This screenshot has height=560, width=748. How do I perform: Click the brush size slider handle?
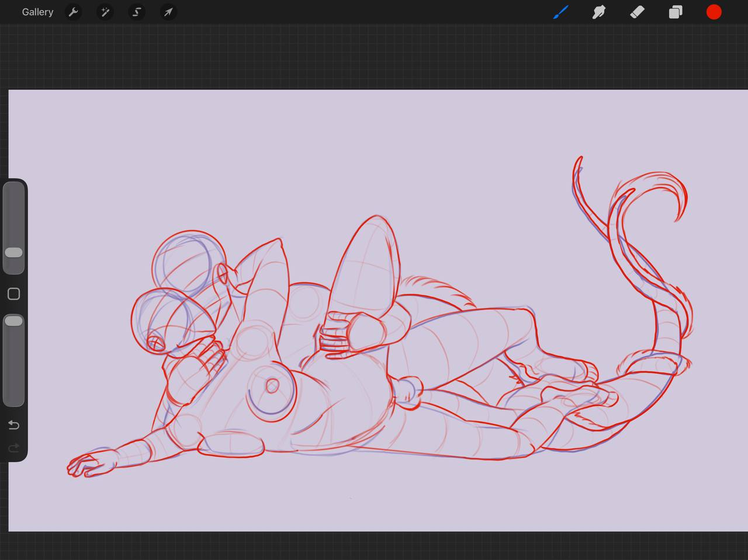tap(13, 252)
